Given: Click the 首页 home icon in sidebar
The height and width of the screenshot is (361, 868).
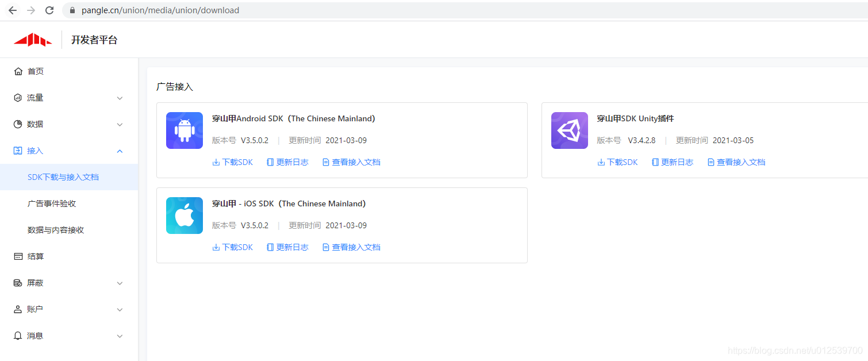Looking at the screenshot, I should [18, 71].
